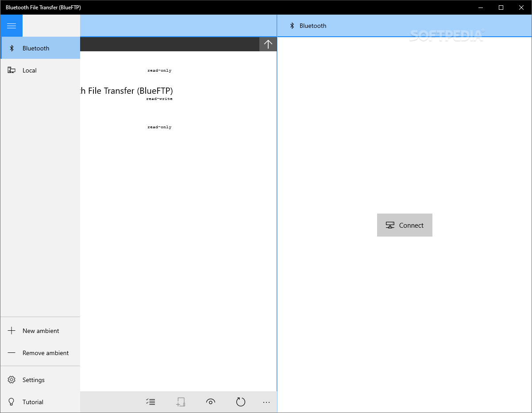
Task: Click the Bluetooth icon in sidebar
Action: (12, 48)
